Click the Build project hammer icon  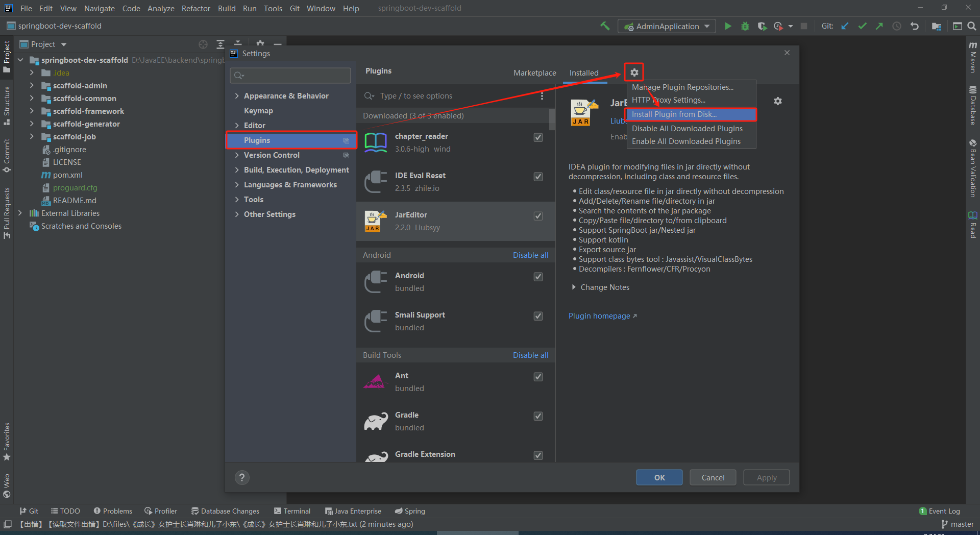[605, 26]
